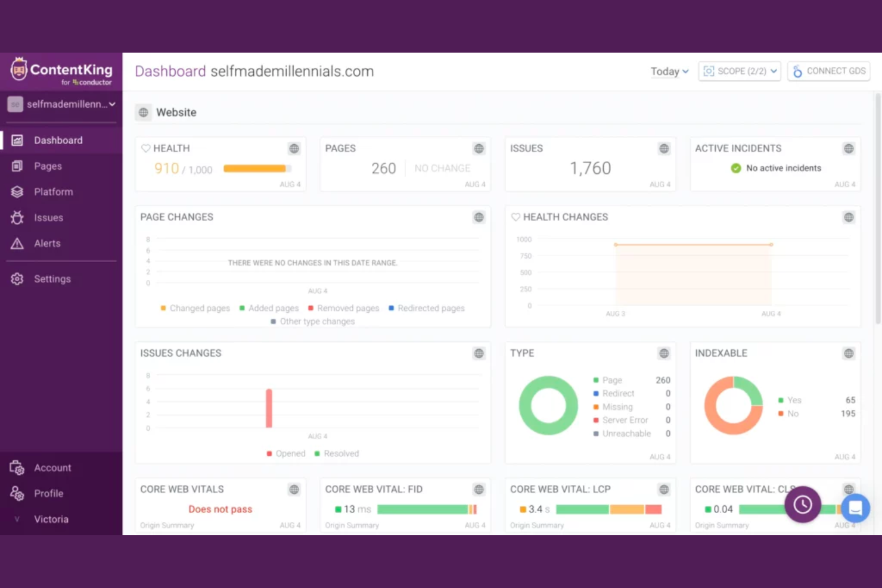This screenshot has width=882, height=588.
Task: Click the purple clock floating button
Action: 803,505
